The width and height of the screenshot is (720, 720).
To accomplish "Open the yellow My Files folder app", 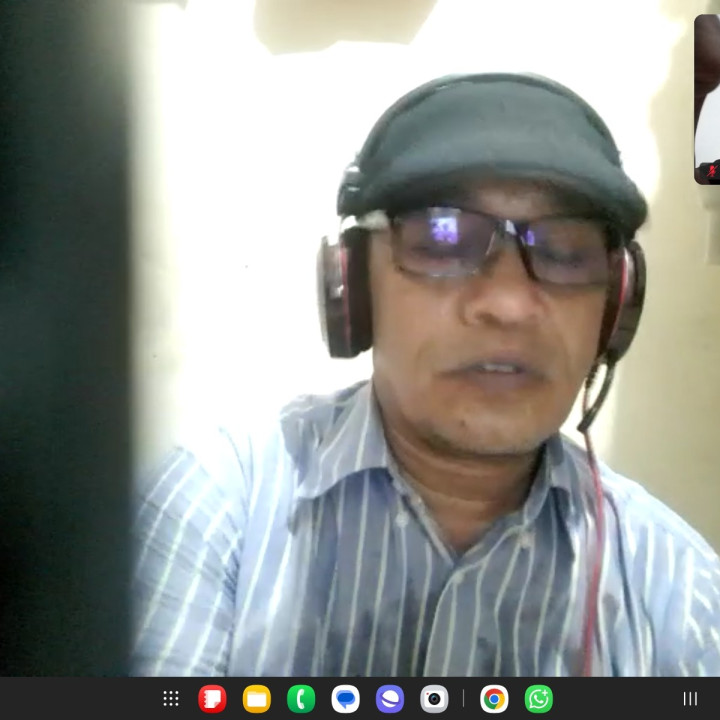I will pyautogui.click(x=257, y=699).
